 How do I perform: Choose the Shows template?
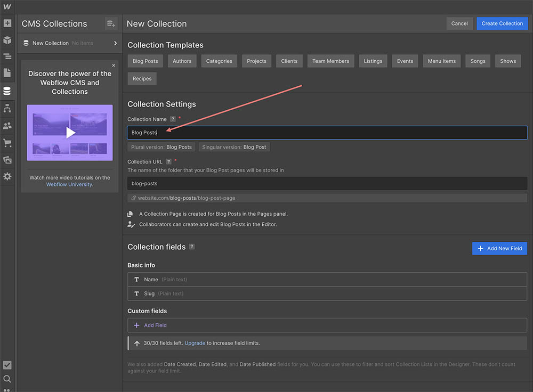508,61
